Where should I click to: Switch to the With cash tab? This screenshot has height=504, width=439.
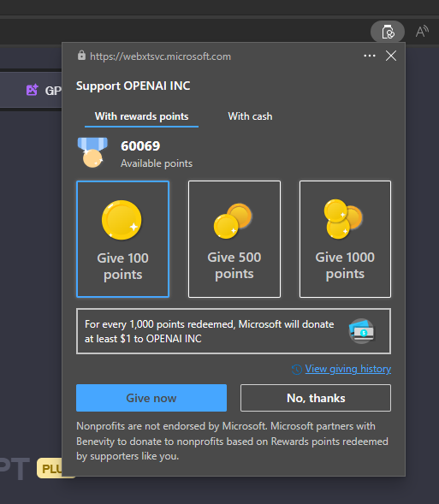click(x=250, y=116)
